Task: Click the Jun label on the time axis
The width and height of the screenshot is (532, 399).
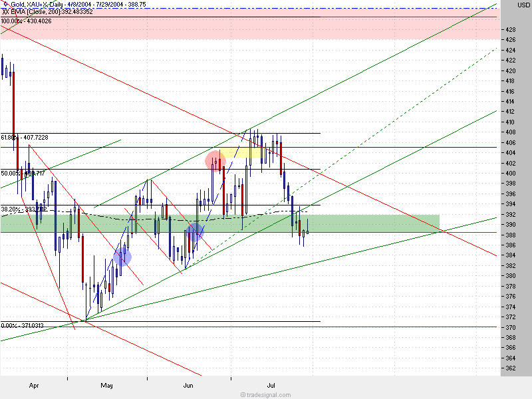Action: pyautogui.click(x=188, y=386)
